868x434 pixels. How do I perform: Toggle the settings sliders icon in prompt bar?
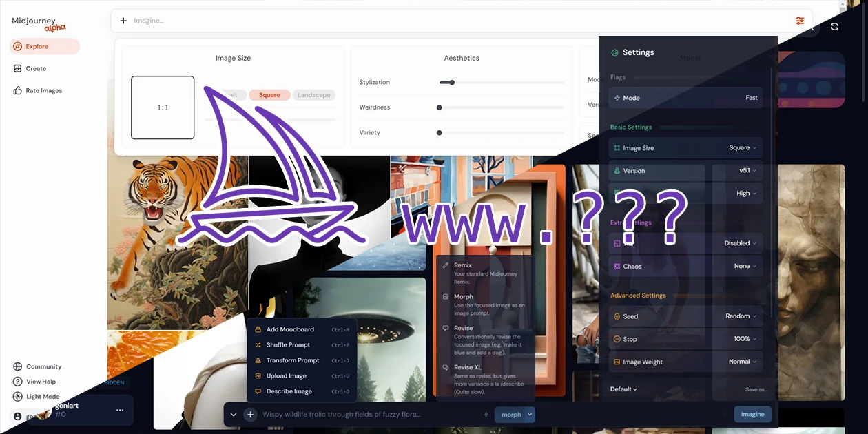[800, 21]
